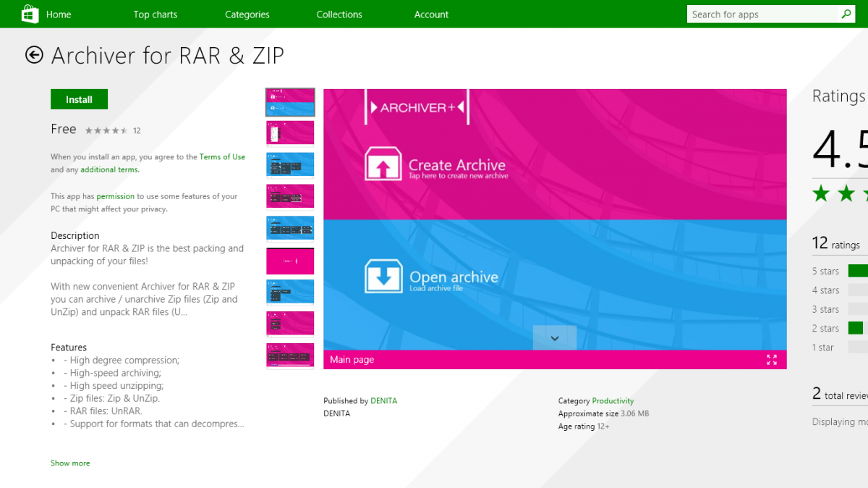
Task: Click the search magnifier icon
Action: [846, 14]
